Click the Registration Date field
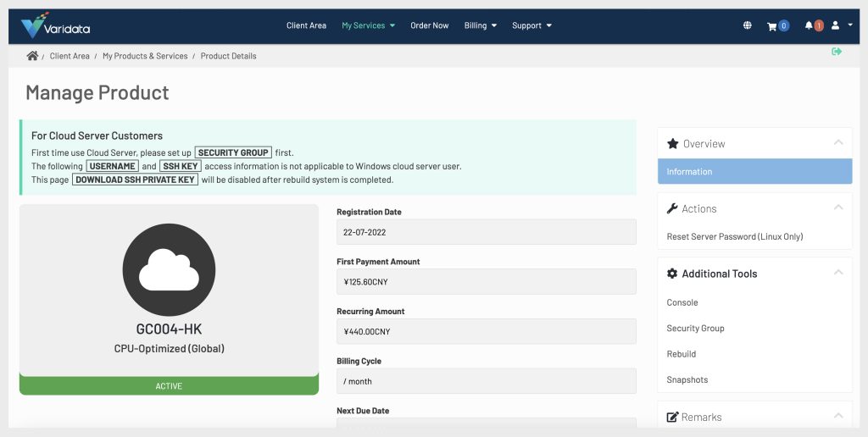868x437 pixels. coord(486,232)
